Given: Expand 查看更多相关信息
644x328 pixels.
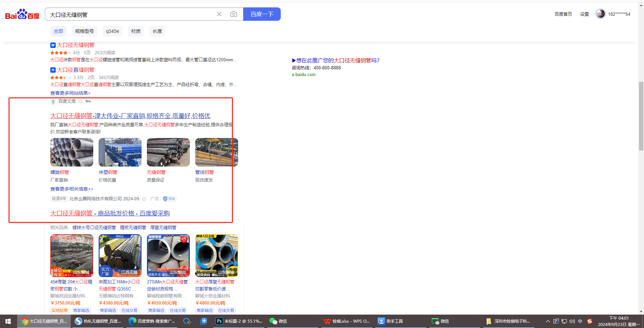Looking at the screenshot, I should [x=72, y=189].
